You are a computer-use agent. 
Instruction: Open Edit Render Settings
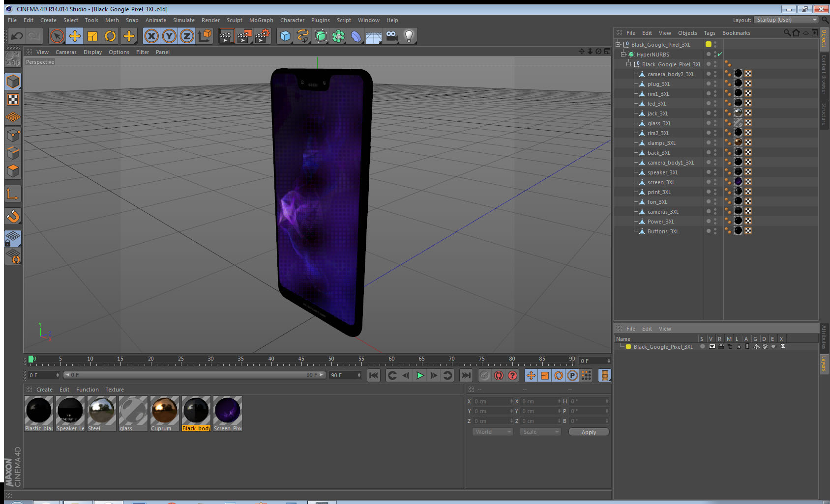pyautogui.click(x=262, y=36)
